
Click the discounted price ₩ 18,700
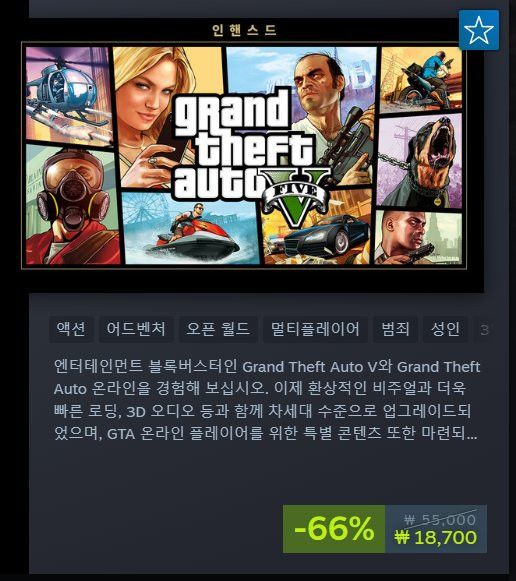coord(436,537)
